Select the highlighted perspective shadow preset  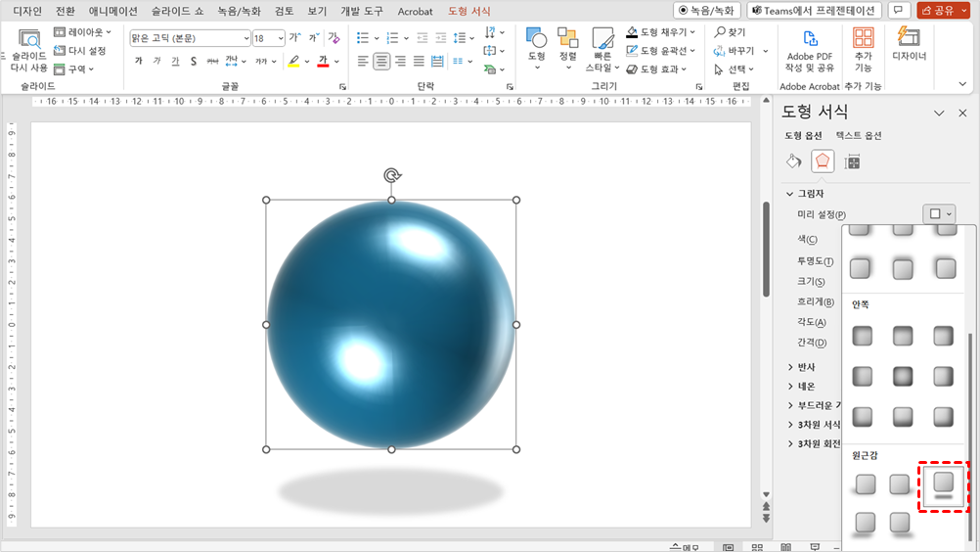pyautogui.click(x=943, y=483)
